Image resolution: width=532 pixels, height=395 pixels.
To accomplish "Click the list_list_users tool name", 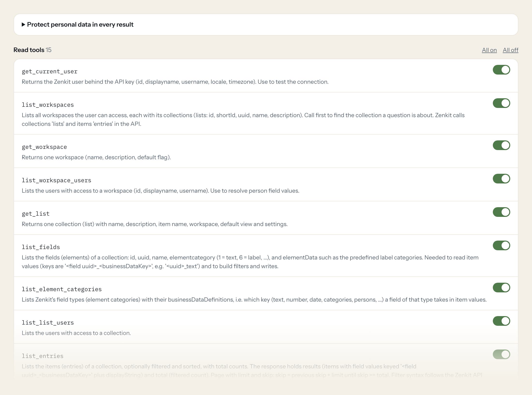I will (x=48, y=323).
